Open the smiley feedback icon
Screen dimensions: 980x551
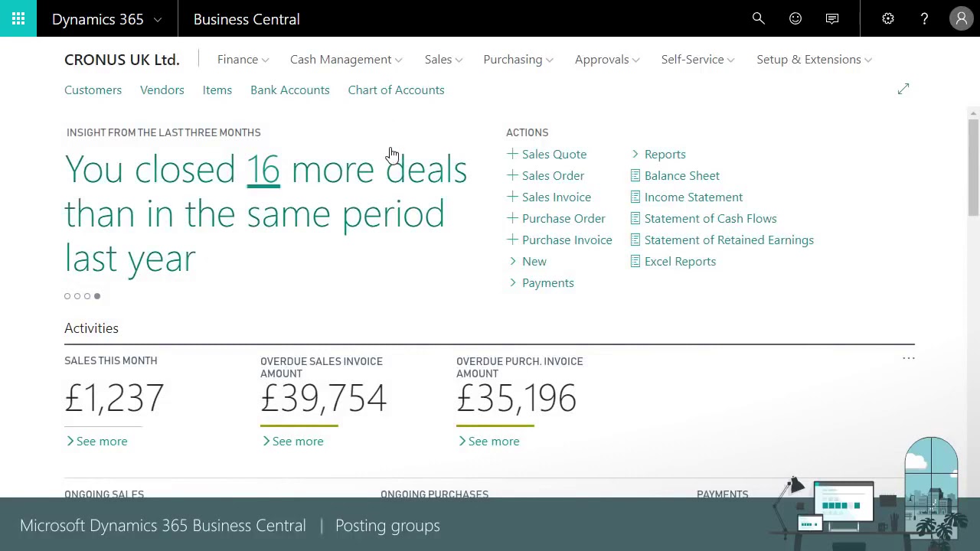[795, 18]
